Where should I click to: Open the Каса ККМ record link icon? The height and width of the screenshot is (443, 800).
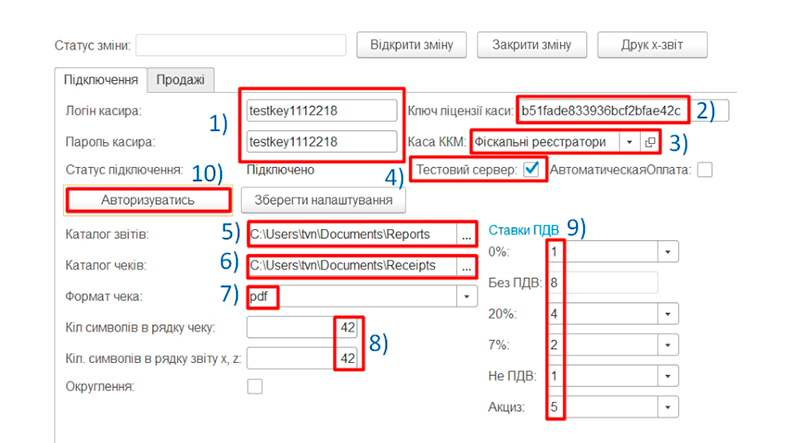click(x=649, y=142)
